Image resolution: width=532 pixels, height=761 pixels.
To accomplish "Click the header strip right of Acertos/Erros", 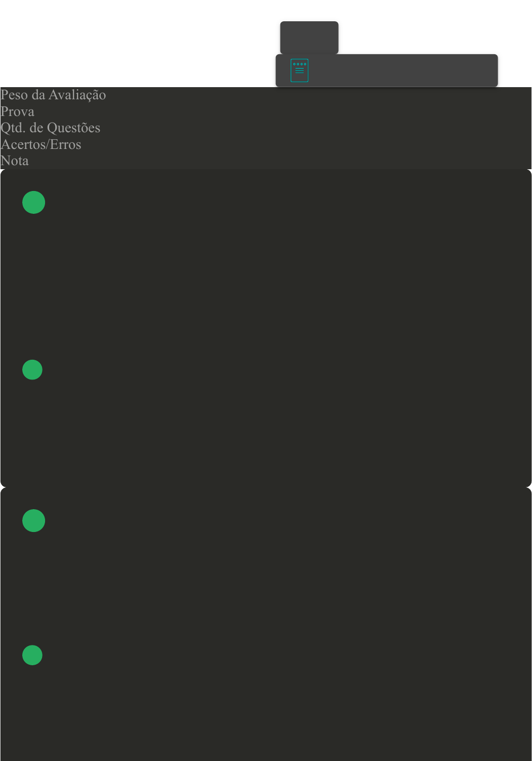I will [x=306, y=144].
